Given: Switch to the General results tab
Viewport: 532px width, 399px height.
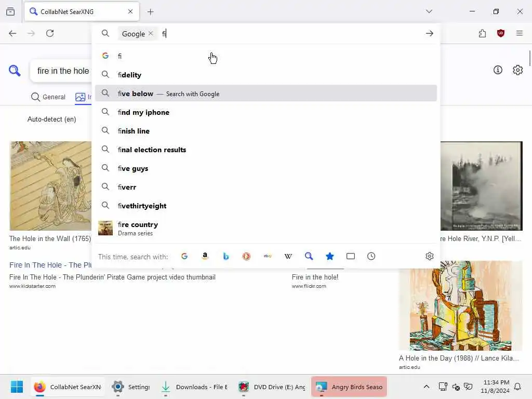Looking at the screenshot, I should click(48, 97).
